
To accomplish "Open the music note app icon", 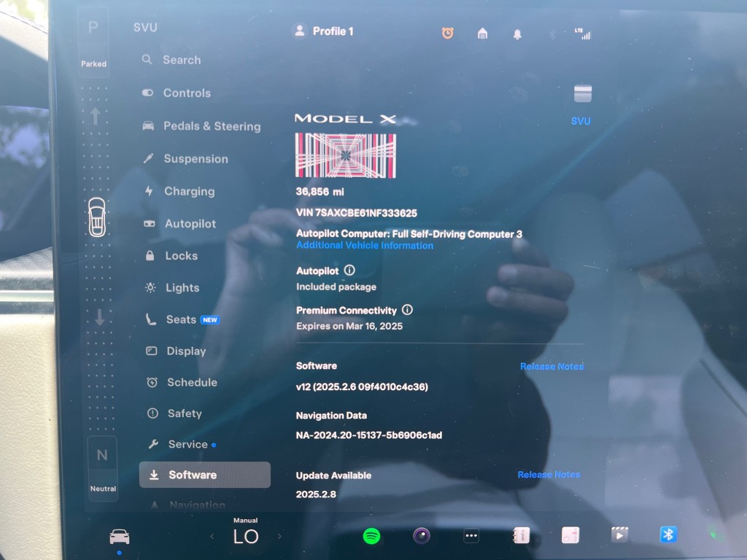I will point(570,534).
